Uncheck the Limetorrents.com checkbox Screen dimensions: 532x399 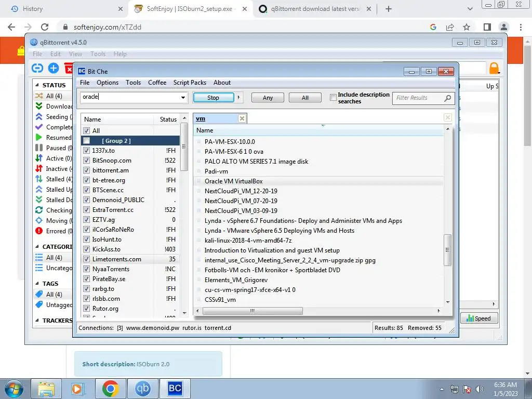coord(87,259)
